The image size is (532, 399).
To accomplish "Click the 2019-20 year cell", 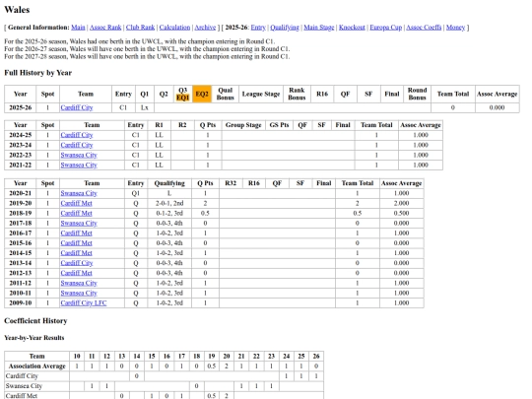I will coord(21,203).
